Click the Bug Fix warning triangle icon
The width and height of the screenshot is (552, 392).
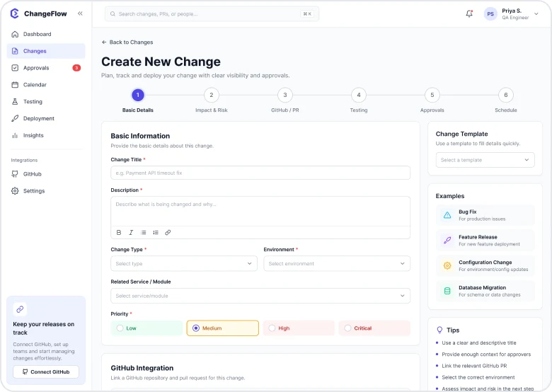[447, 215]
